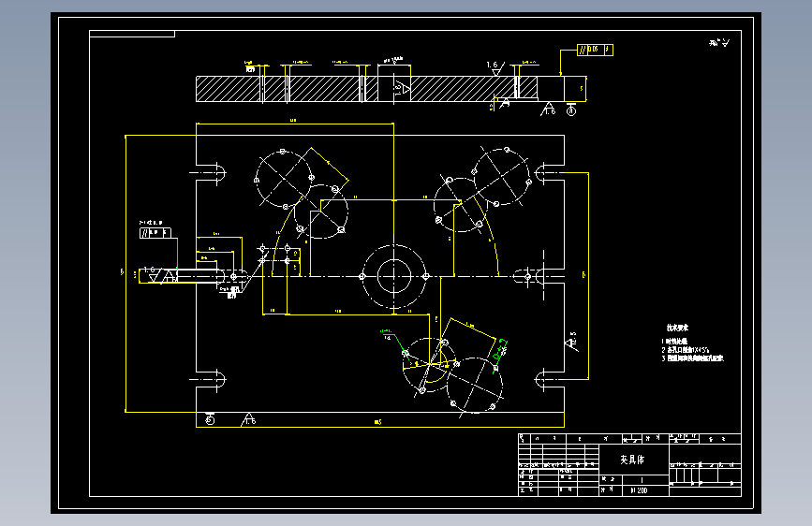
Task: Select the vertical dimension text on the far left side
Action: pos(122,271)
